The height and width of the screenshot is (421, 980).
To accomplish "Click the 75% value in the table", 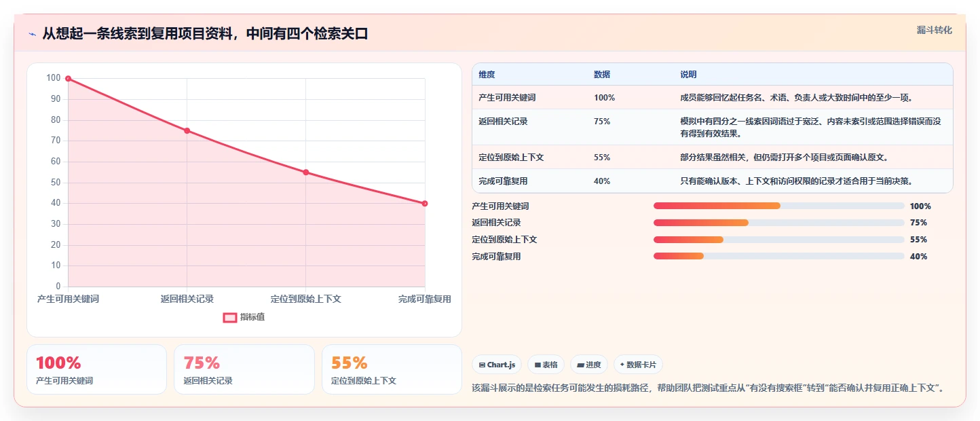I will [x=602, y=122].
